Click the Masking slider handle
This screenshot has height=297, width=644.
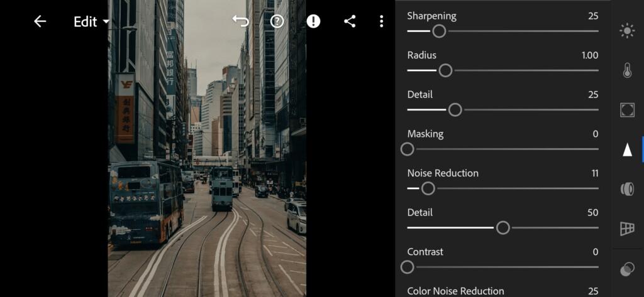(x=408, y=149)
